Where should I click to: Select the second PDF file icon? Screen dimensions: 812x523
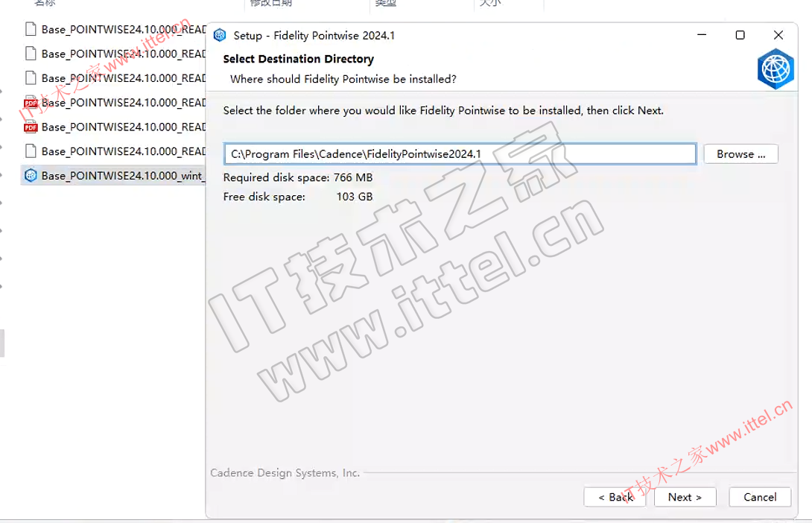coord(31,127)
